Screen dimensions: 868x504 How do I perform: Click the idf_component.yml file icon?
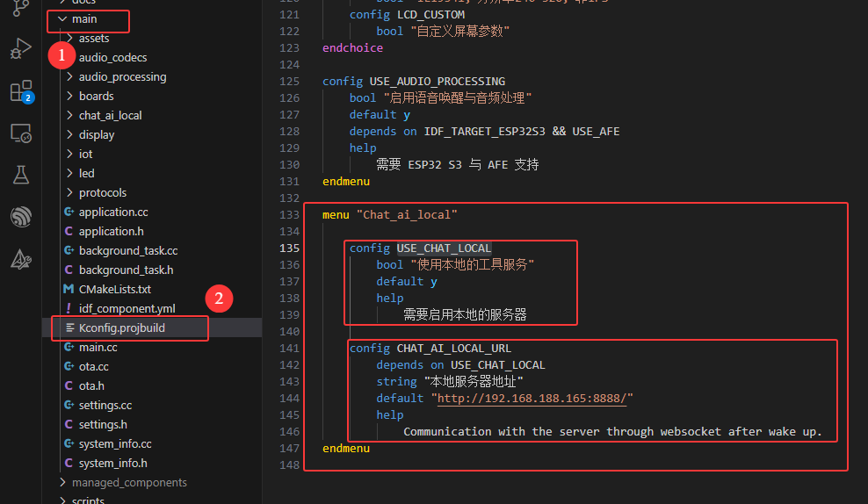pos(69,308)
